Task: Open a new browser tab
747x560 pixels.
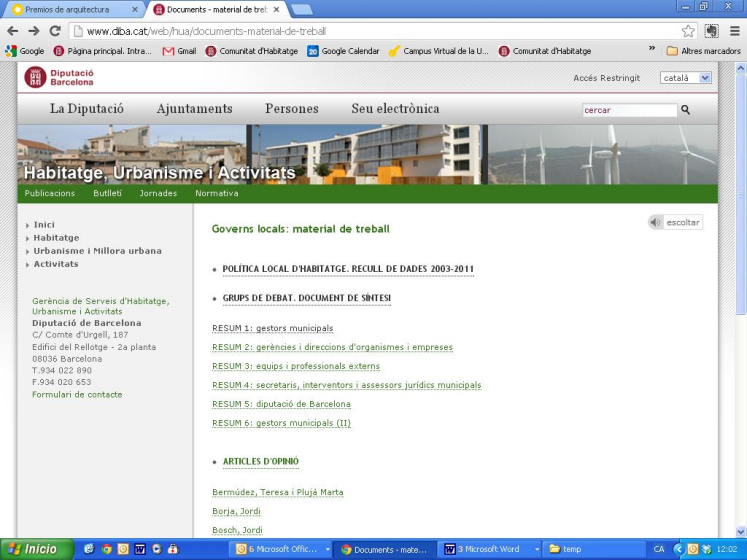Action: pyautogui.click(x=302, y=10)
